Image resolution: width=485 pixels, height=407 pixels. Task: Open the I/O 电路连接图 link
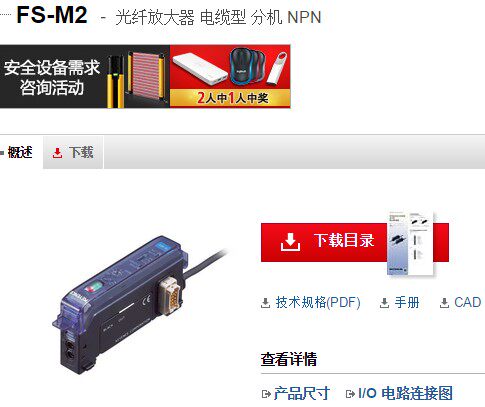[405, 394]
